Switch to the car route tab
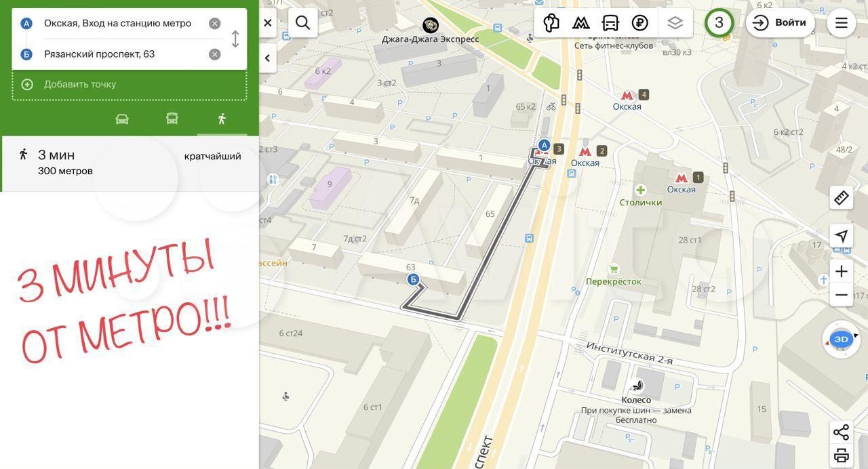Viewport: 868px width, 469px height. point(122,119)
